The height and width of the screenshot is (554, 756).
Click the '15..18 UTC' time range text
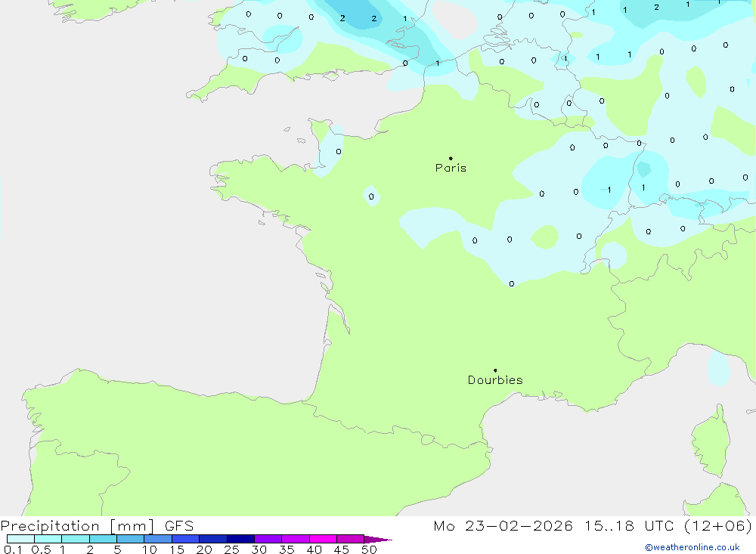tap(629, 526)
